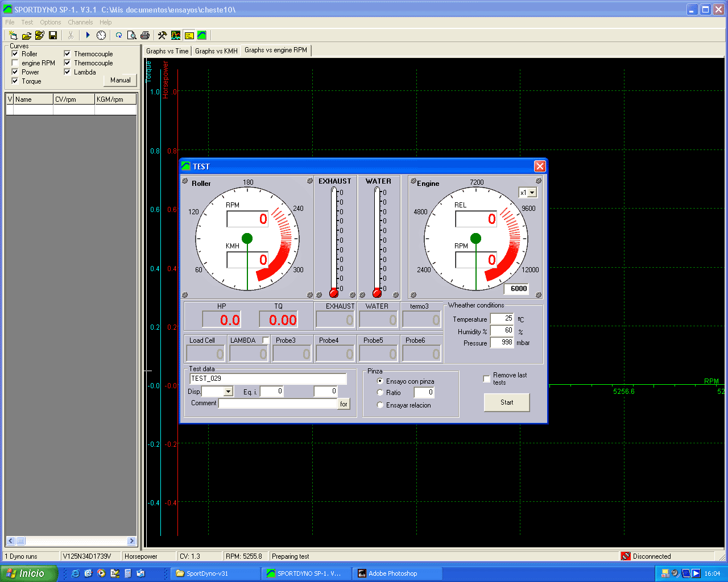Select Ensayo con pinza radio option

point(380,381)
